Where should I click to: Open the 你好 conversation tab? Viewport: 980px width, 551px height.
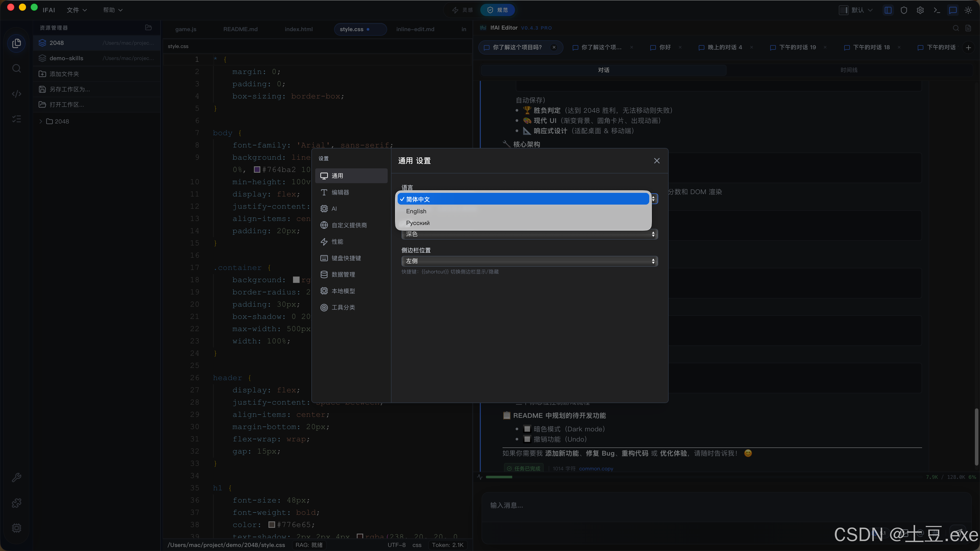coord(665,47)
